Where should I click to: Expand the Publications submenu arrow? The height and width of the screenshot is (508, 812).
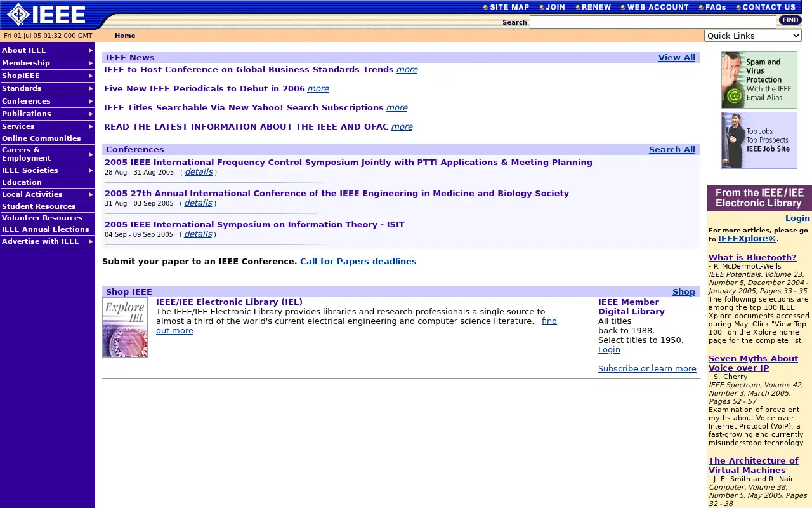(91, 114)
